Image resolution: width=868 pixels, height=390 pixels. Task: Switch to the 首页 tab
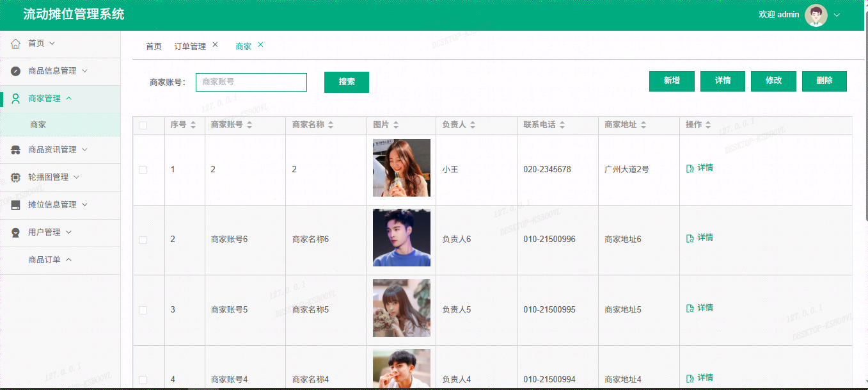coord(154,46)
